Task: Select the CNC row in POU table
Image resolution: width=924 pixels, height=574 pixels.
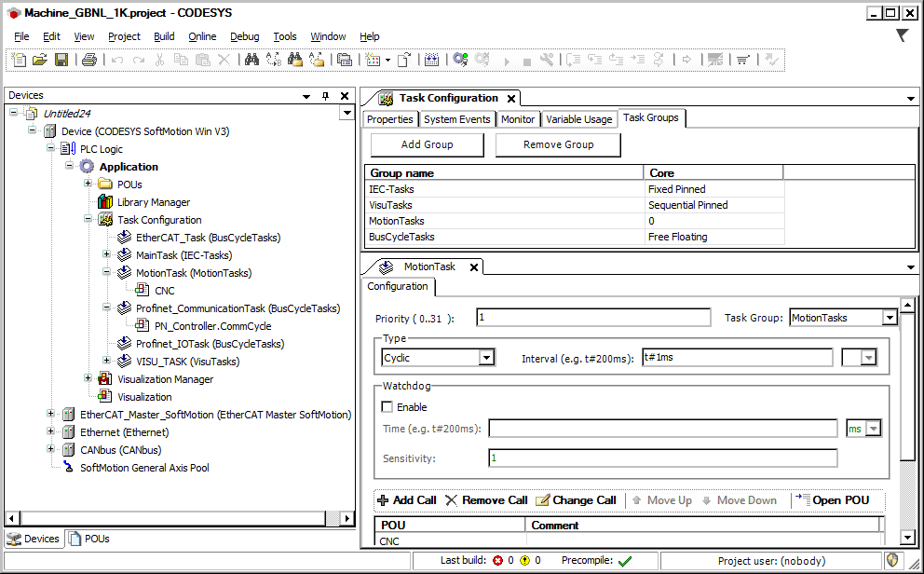Action: (629, 541)
